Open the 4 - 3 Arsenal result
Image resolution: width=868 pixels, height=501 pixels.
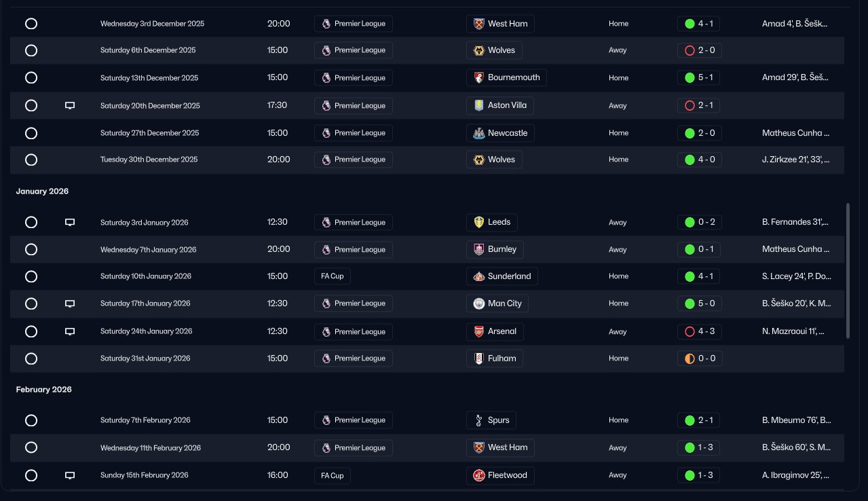[700, 331]
